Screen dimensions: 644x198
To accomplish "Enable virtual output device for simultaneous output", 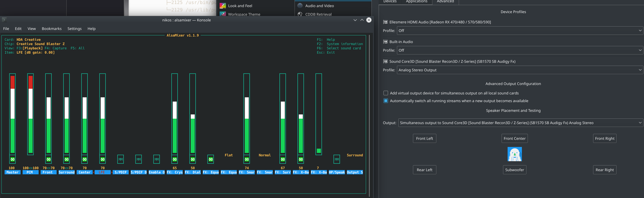I will (385, 93).
